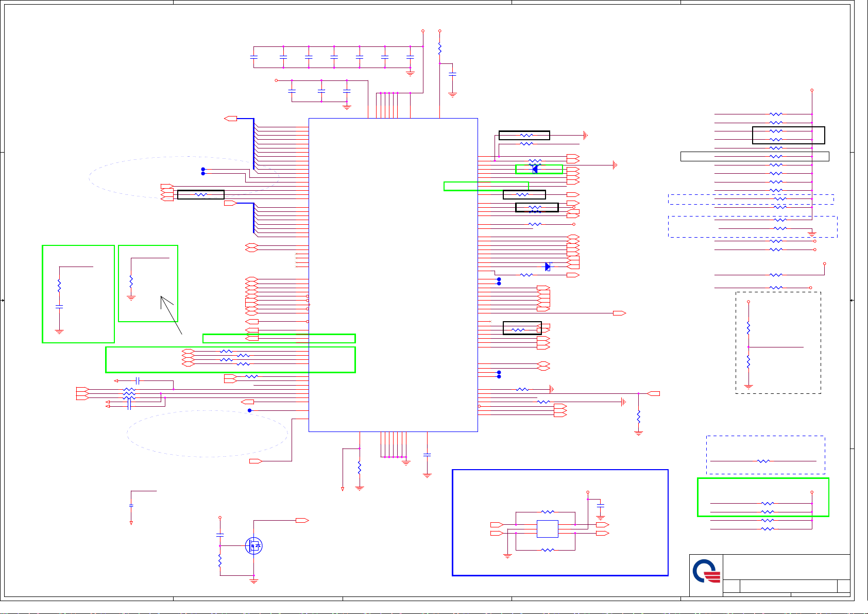Select the top resistor inside the blue frame

point(548,512)
